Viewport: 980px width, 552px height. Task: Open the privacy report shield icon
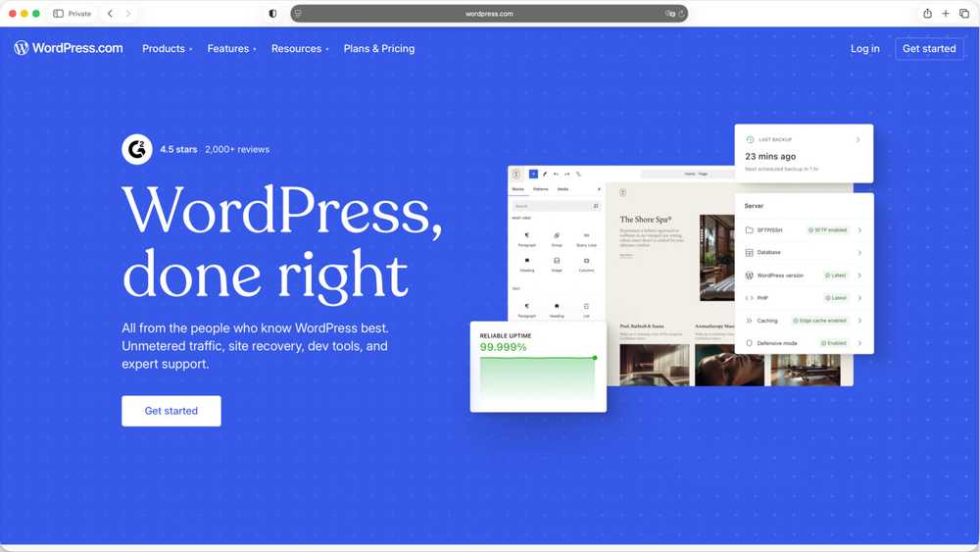(272, 13)
